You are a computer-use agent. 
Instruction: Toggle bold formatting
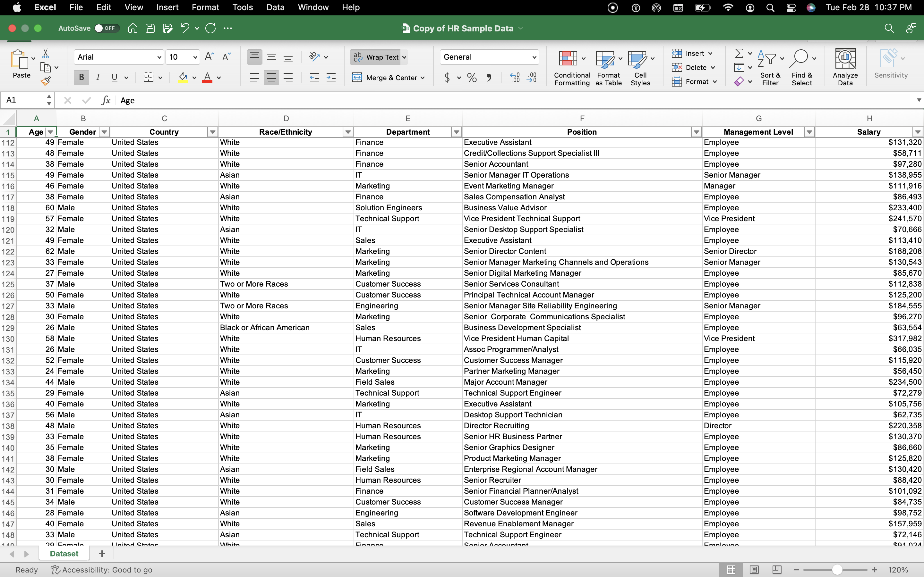81,78
